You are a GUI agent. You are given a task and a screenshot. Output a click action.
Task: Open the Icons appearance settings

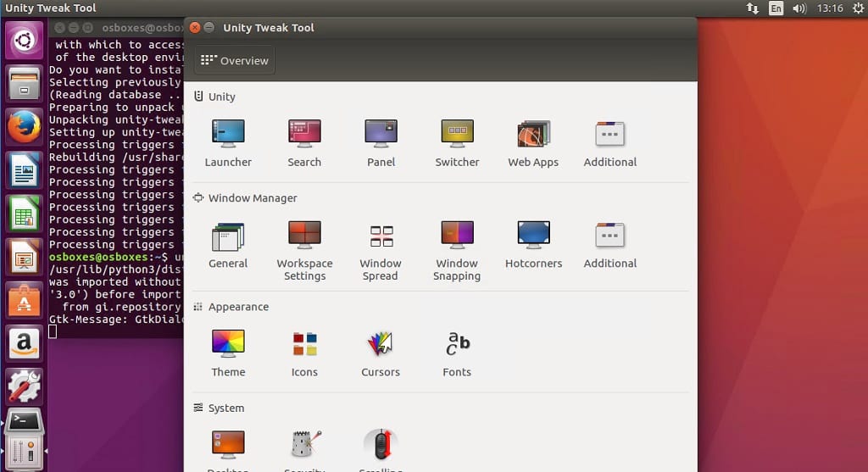click(x=304, y=353)
